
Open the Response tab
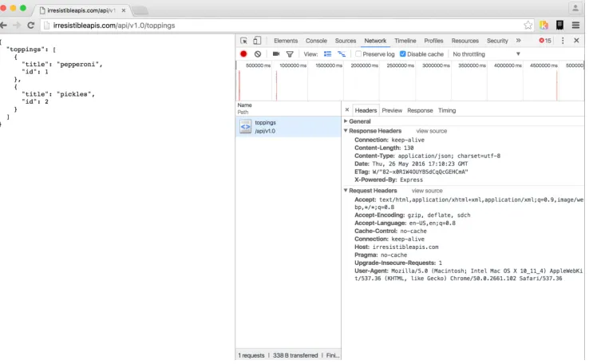[420, 110]
